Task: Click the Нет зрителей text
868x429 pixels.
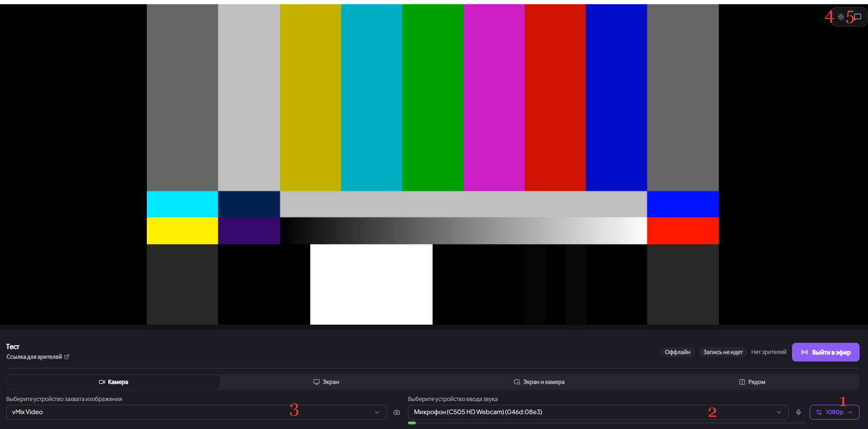Action: 769,352
